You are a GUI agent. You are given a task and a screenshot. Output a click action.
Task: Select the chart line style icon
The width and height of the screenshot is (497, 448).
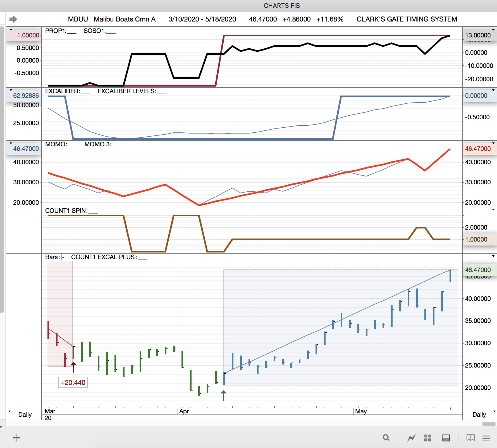click(411, 438)
